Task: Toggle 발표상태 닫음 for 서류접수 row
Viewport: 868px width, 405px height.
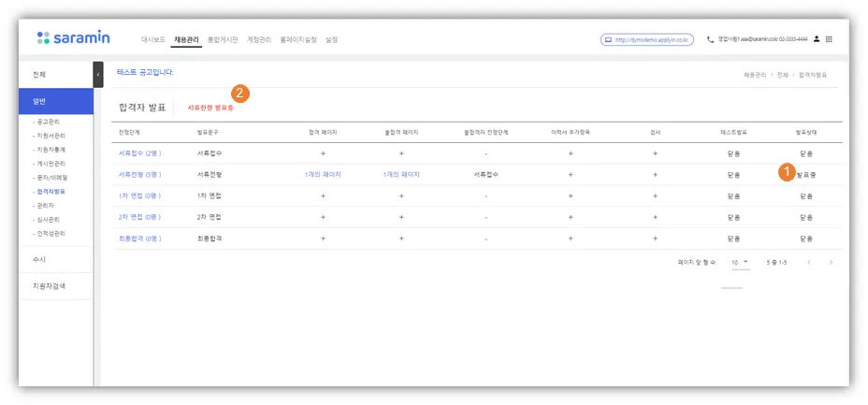Action: (x=806, y=153)
